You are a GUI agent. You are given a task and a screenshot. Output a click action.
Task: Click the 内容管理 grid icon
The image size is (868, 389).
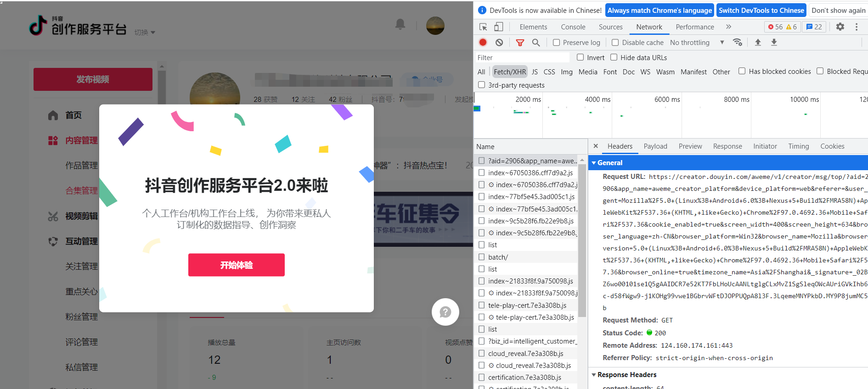point(53,140)
